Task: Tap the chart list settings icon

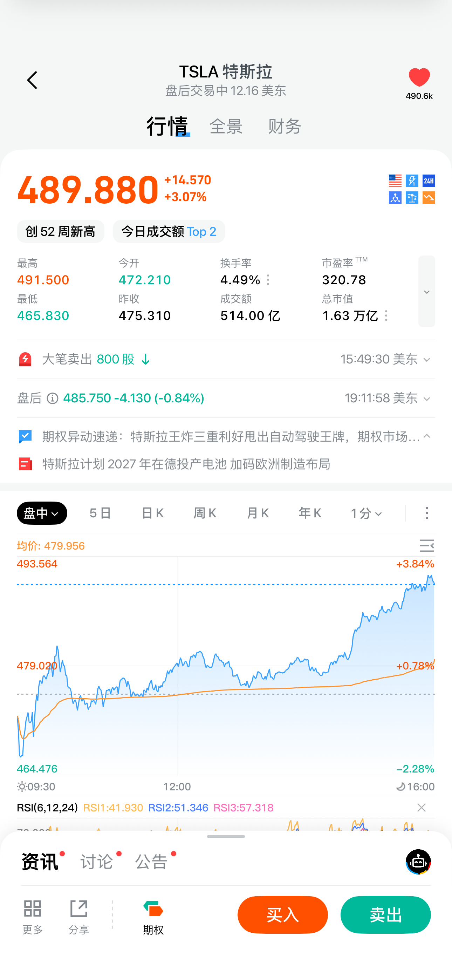Action: tap(426, 546)
